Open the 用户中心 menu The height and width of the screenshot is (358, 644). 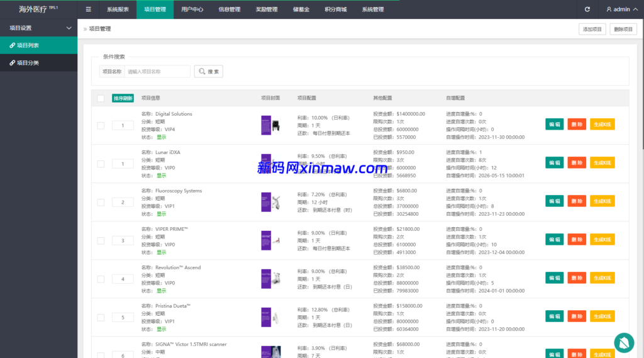192,9
